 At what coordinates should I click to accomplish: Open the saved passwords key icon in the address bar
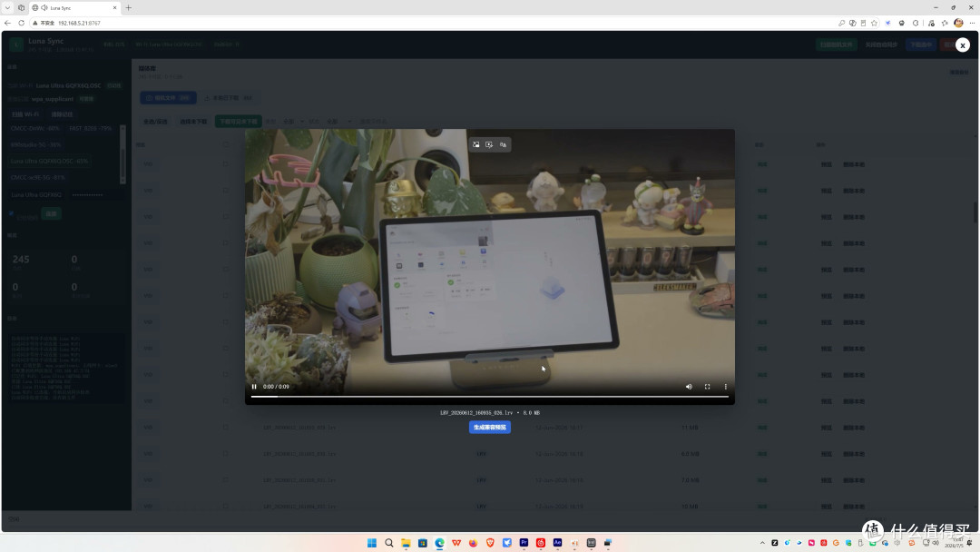(x=841, y=23)
